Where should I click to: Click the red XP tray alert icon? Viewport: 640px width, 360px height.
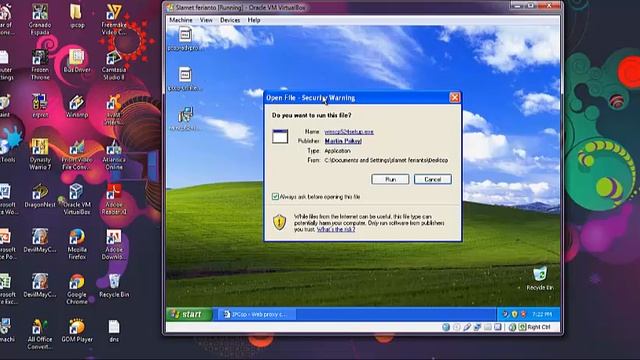pyautogui.click(x=523, y=314)
